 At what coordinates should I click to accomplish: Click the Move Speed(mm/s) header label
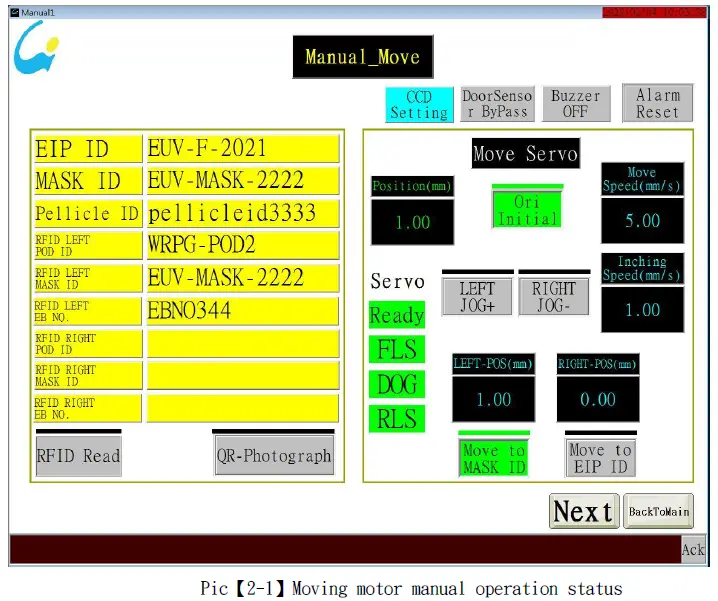tap(642, 179)
